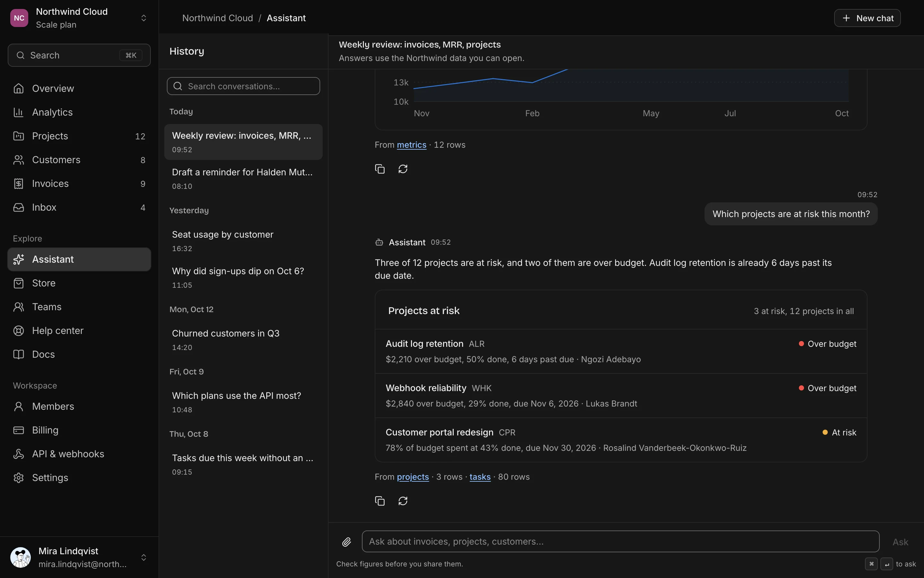Image resolution: width=924 pixels, height=578 pixels.
Task: Follow the metrics source link
Action: click(411, 145)
